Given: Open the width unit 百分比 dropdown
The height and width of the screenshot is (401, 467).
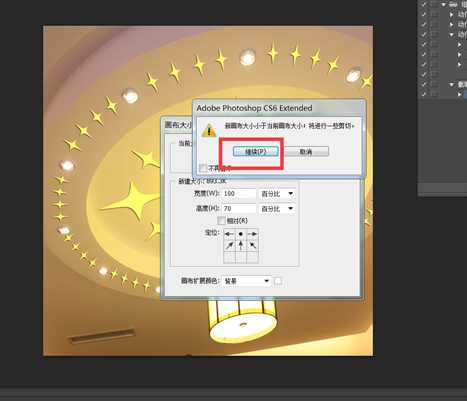Looking at the screenshot, I should pyautogui.click(x=277, y=194).
